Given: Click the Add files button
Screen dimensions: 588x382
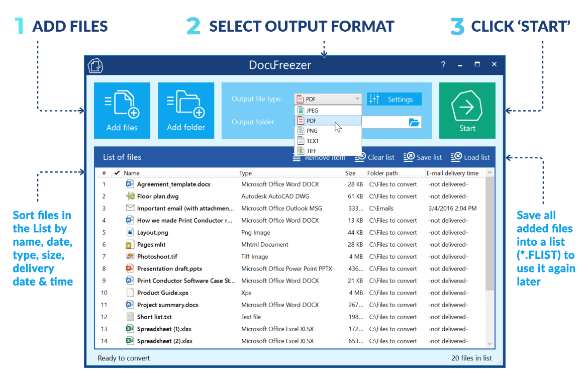Looking at the screenshot, I should [x=122, y=110].
